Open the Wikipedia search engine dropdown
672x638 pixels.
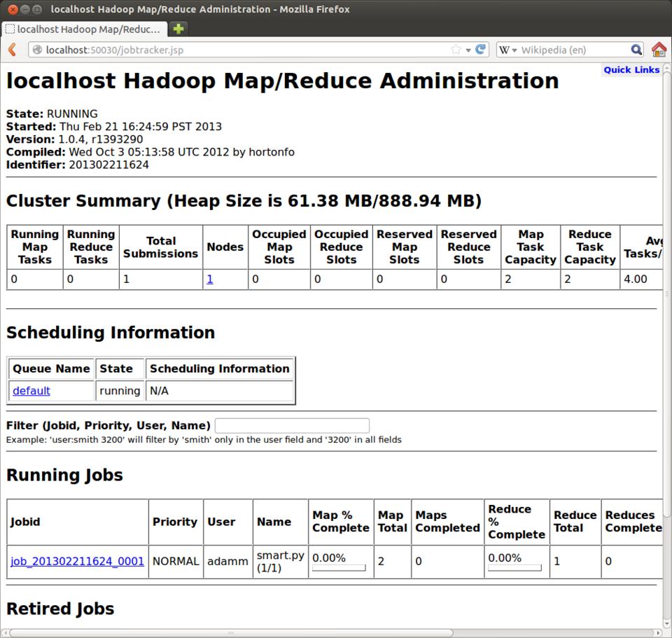pos(508,50)
